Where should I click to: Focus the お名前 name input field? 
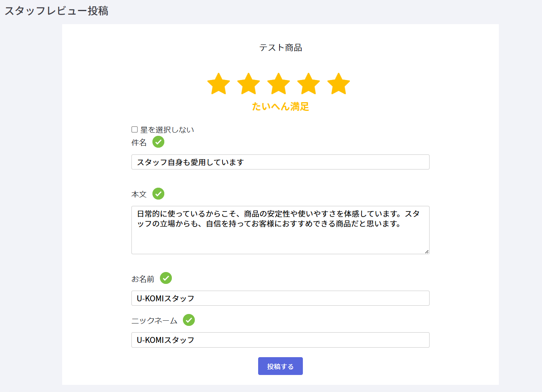click(280, 298)
